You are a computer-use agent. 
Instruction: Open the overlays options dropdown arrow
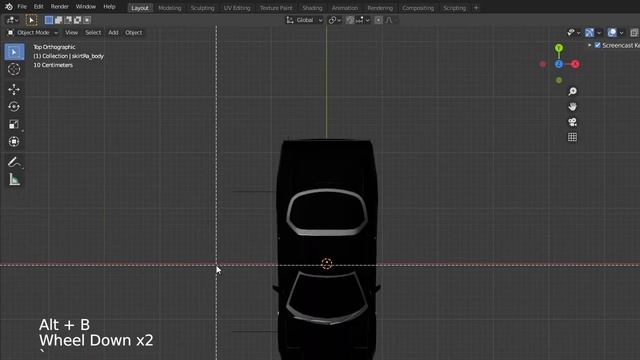point(622,33)
